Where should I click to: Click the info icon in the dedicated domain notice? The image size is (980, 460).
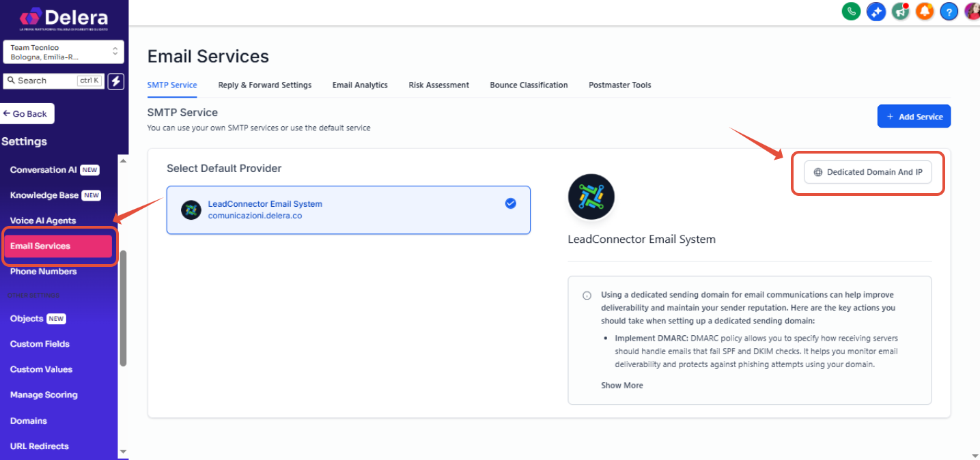pos(587,296)
